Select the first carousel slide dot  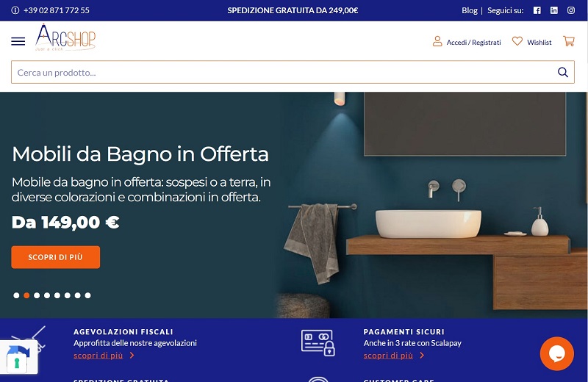[16, 295]
